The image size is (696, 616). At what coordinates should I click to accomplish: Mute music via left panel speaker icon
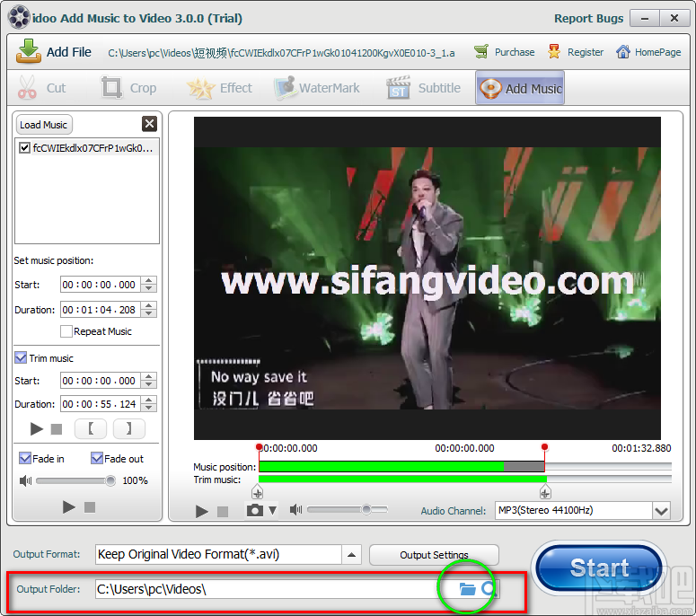click(25, 480)
